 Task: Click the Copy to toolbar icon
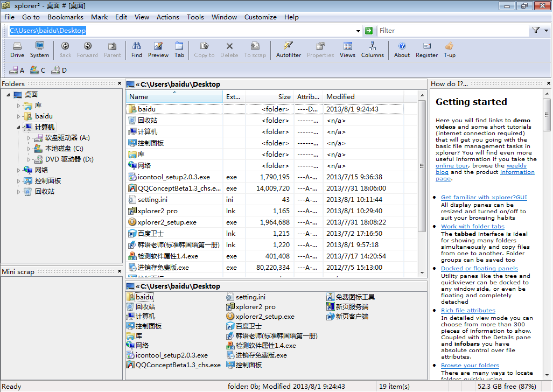(204, 50)
